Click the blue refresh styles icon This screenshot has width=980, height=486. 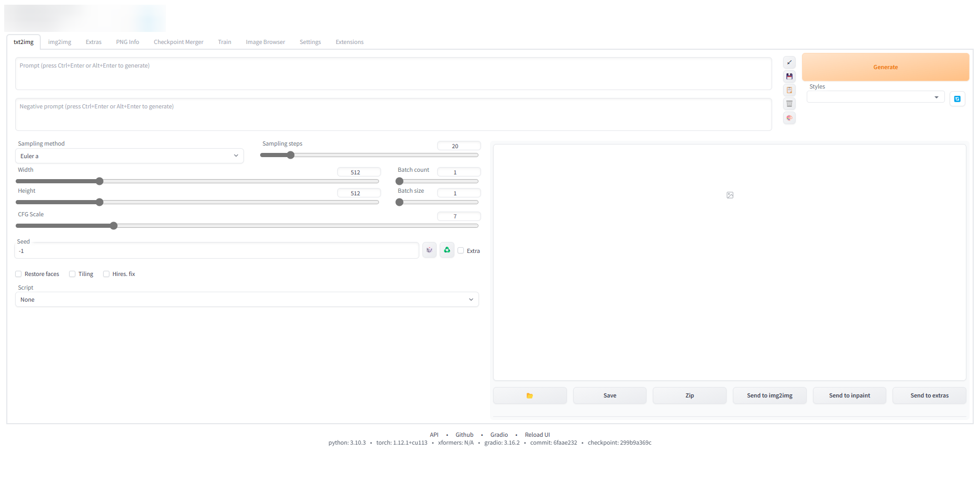click(957, 98)
